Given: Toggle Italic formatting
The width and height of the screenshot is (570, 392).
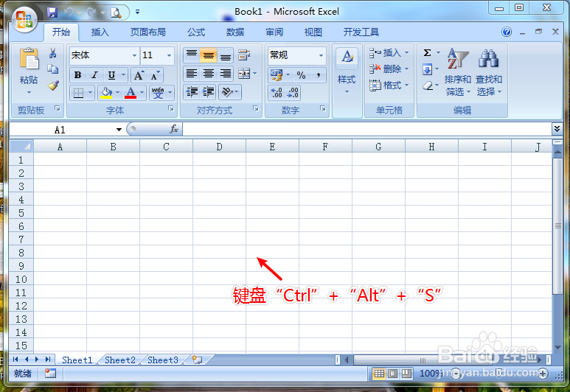Looking at the screenshot, I should pyautogui.click(x=95, y=75).
